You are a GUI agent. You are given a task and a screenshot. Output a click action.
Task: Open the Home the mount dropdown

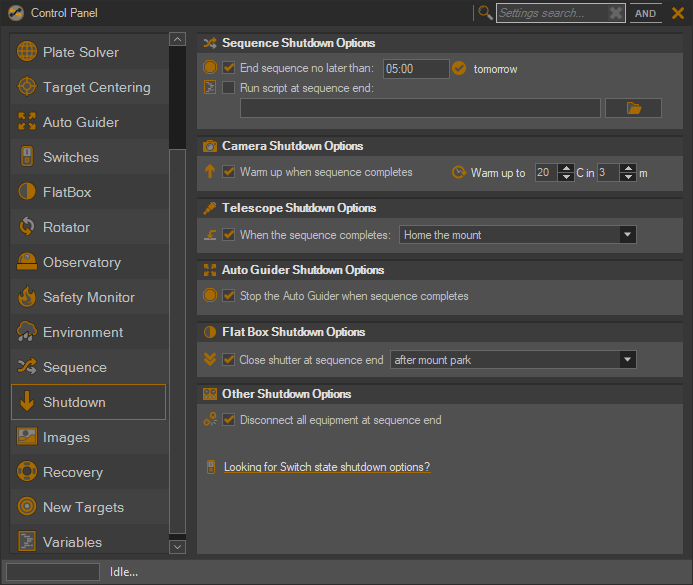pos(627,235)
